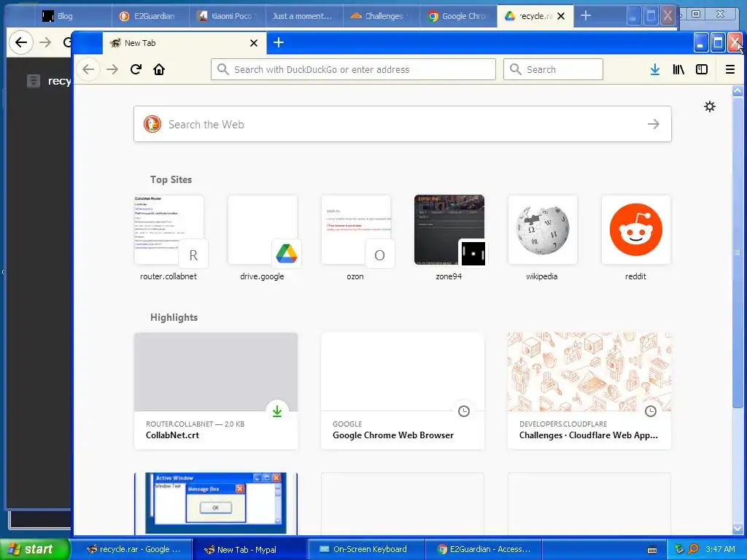Submit Search the Web arrow

click(654, 124)
